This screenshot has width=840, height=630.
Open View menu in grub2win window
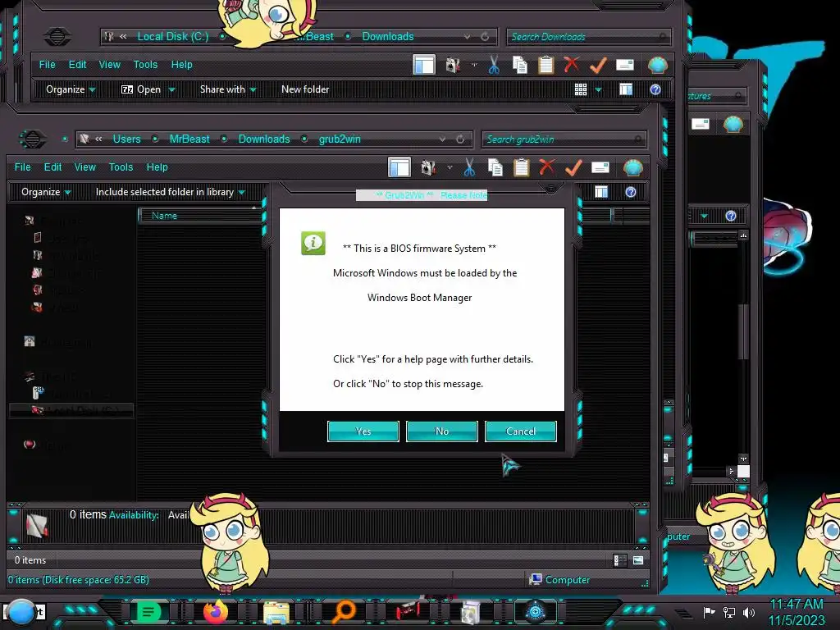(85, 167)
